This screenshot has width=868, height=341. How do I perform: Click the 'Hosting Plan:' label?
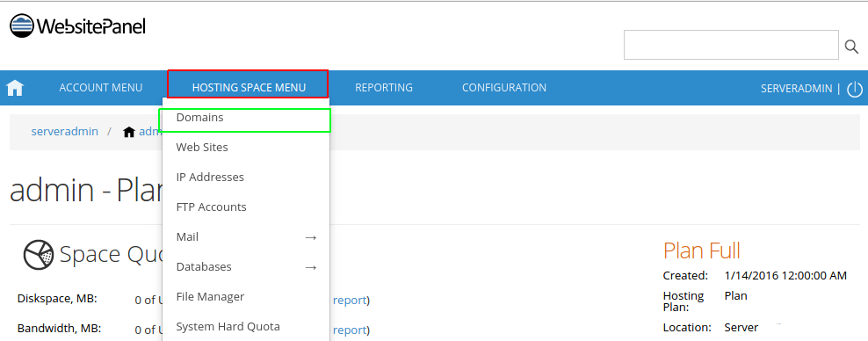[684, 301]
